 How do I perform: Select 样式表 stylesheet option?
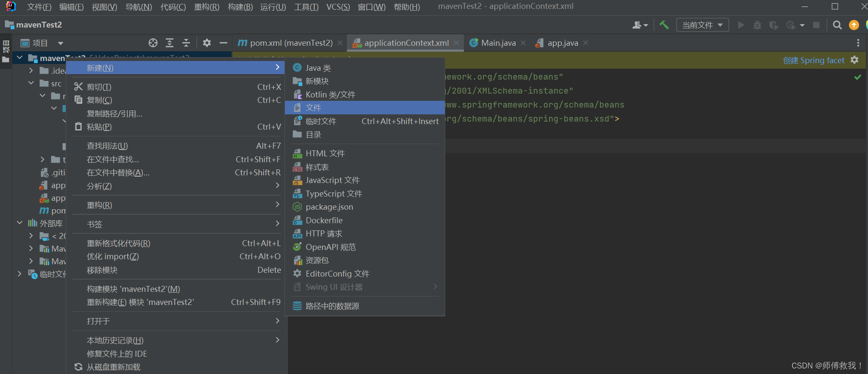point(365,167)
